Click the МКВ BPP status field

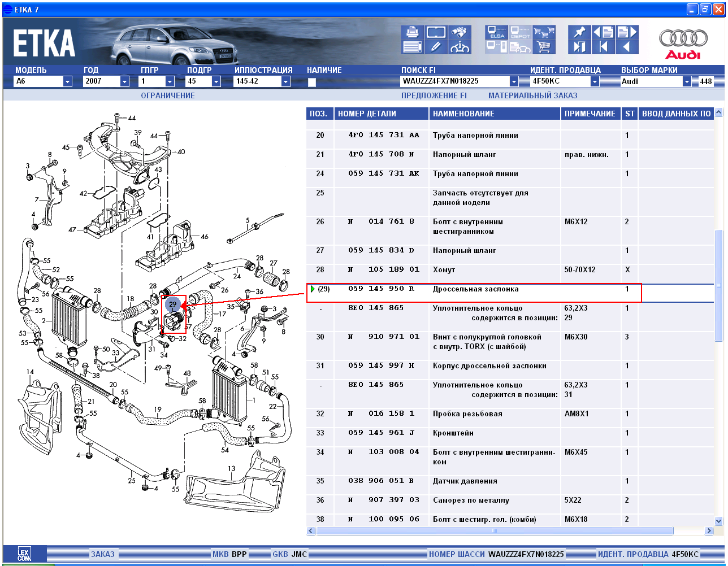pos(229,554)
